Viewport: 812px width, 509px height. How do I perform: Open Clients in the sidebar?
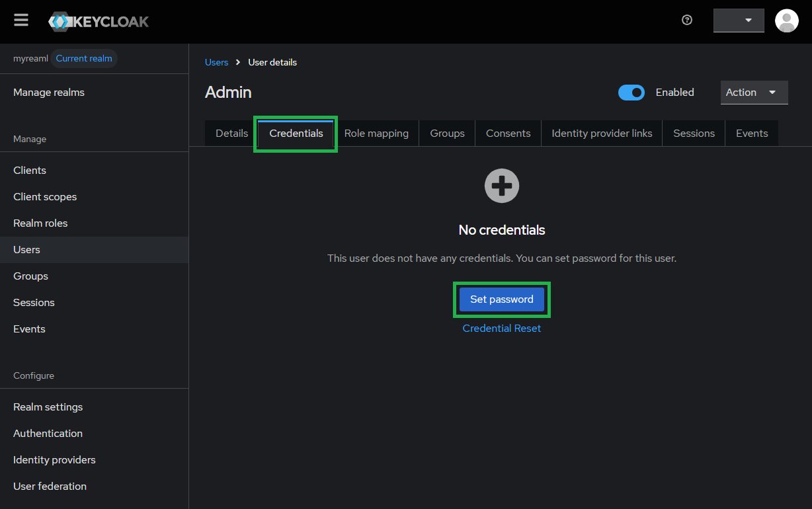tap(30, 171)
